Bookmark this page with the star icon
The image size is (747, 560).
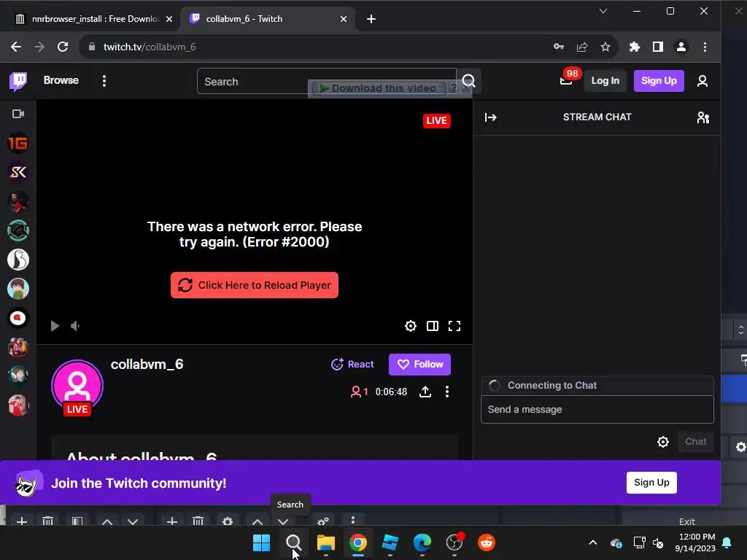tap(605, 47)
